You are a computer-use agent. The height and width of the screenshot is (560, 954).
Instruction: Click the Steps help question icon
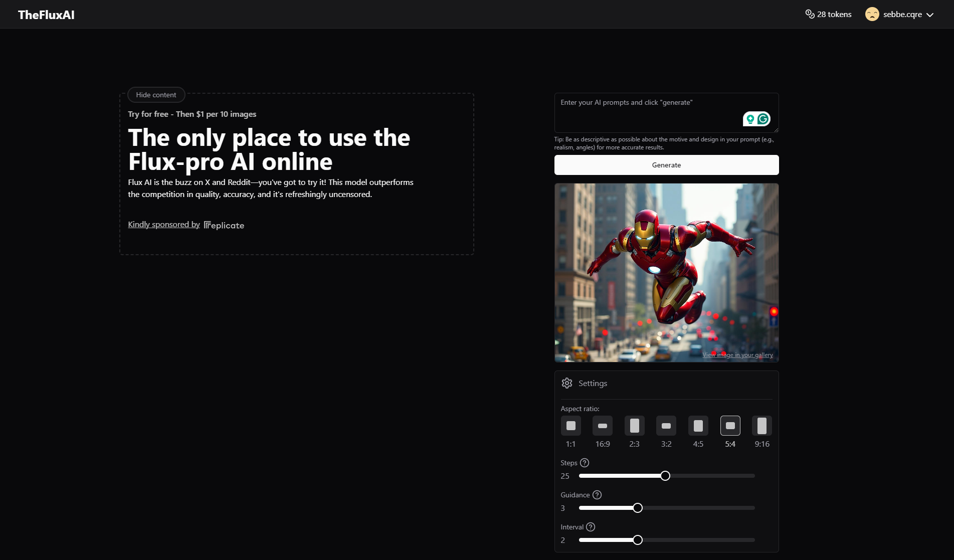pyautogui.click(x=585, y=463)
